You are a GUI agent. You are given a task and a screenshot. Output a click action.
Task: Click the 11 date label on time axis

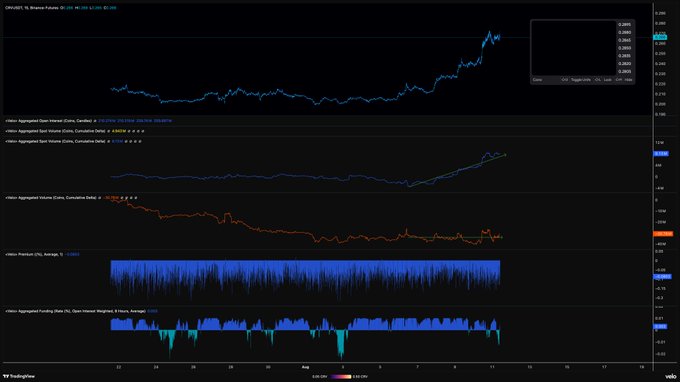(492, 367)
